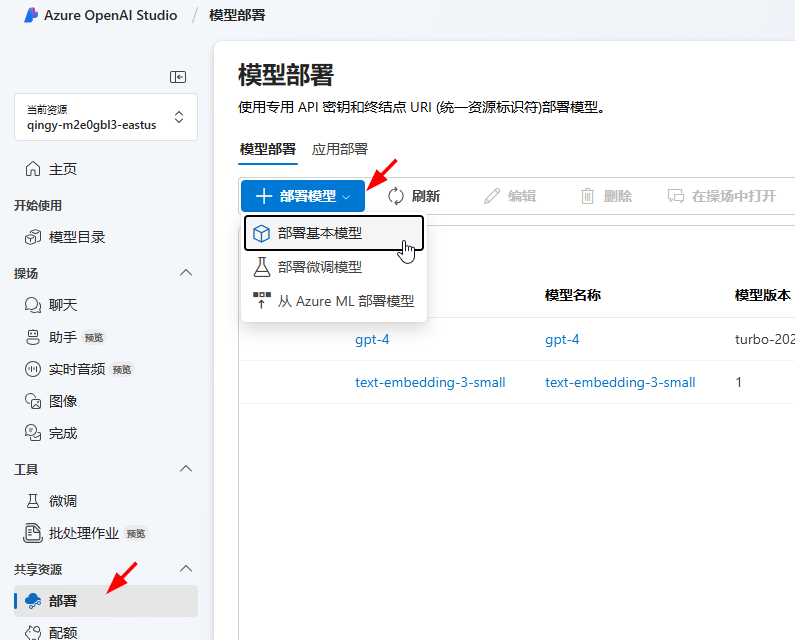This screenshot has width=795, height=640.
Task: Collapse the sidebar panel icon
Action: 177,77
